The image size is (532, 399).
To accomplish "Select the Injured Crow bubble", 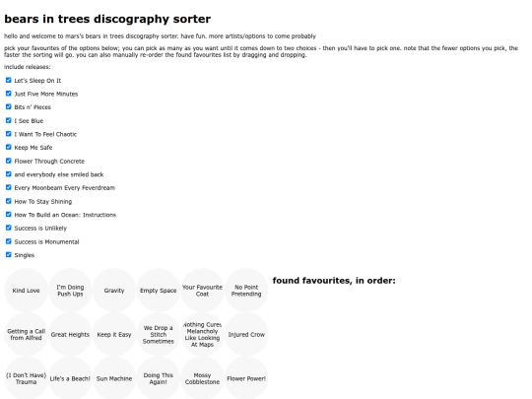I will point(246,334).
